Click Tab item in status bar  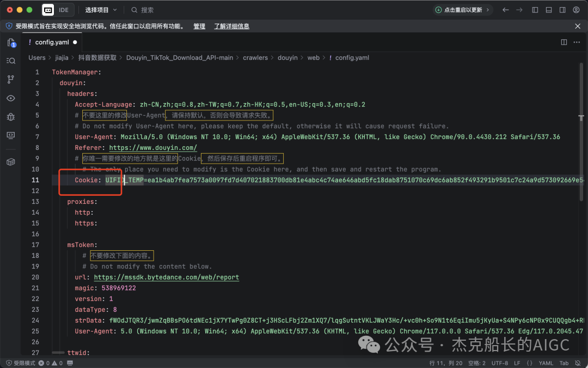[564, 363]
